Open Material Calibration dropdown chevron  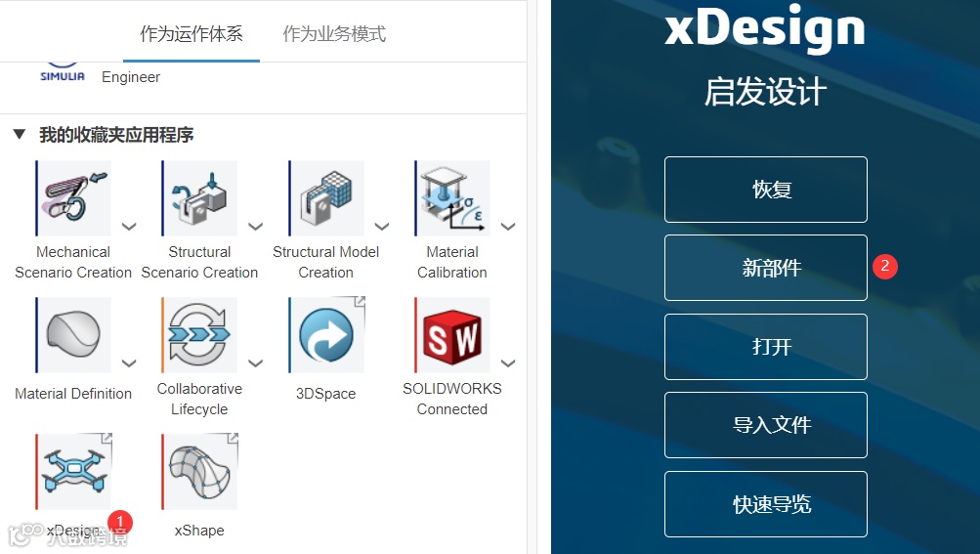[x=508, y=227]
